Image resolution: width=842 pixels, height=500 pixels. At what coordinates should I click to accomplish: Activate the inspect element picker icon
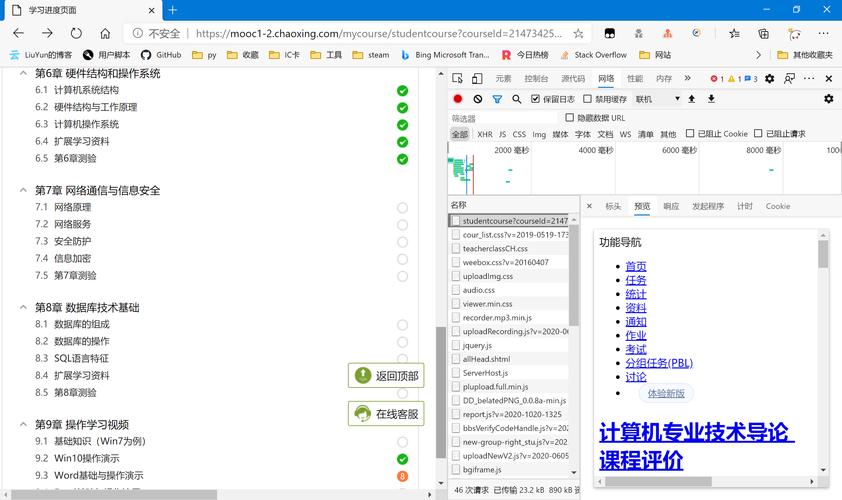pyautogui.click(x=457, y=78)
